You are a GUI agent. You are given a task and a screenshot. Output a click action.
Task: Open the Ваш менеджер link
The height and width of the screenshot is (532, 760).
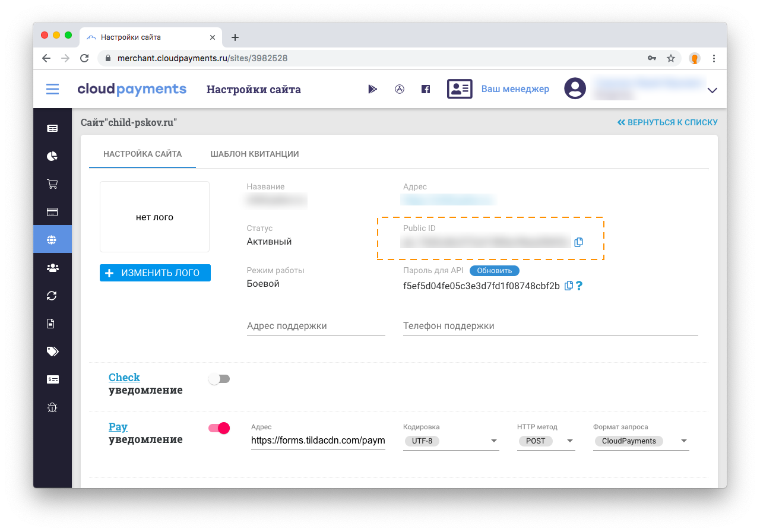click(515, 89)
